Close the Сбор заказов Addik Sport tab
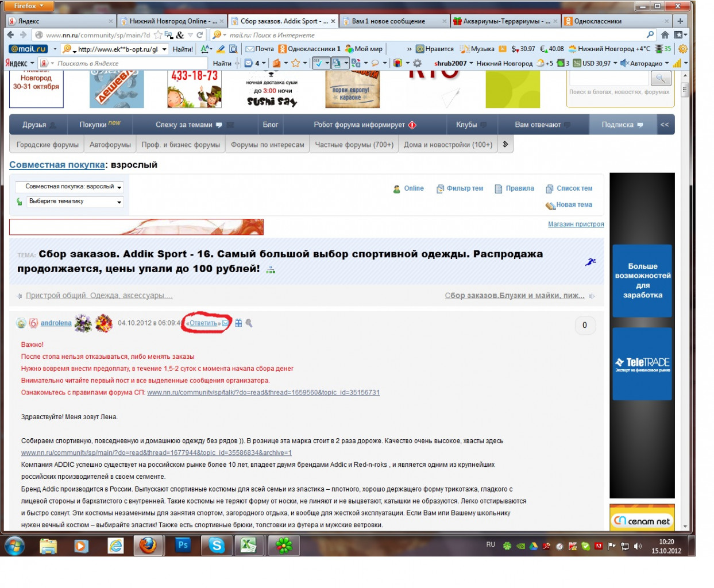Viewport: 714px width, 588px height. pos(333,21)
